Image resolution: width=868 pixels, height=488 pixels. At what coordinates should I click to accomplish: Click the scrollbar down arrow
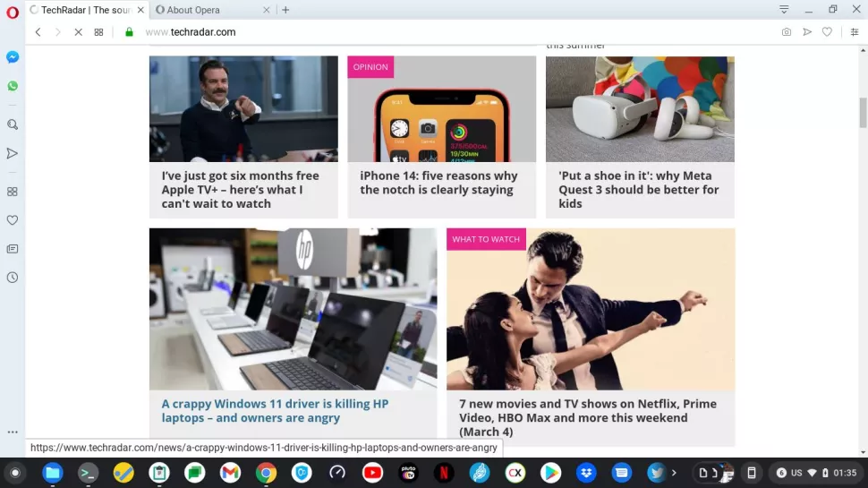click(863, 452)
